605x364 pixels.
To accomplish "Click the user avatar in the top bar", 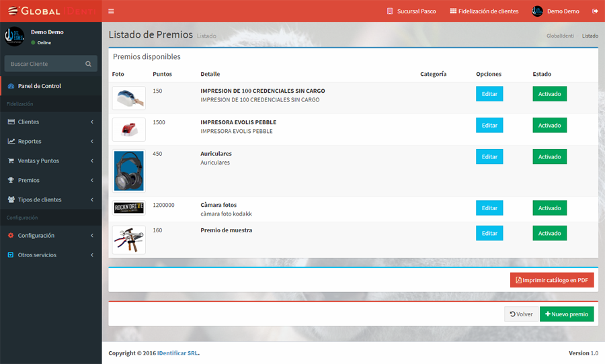I will [537, 11].
